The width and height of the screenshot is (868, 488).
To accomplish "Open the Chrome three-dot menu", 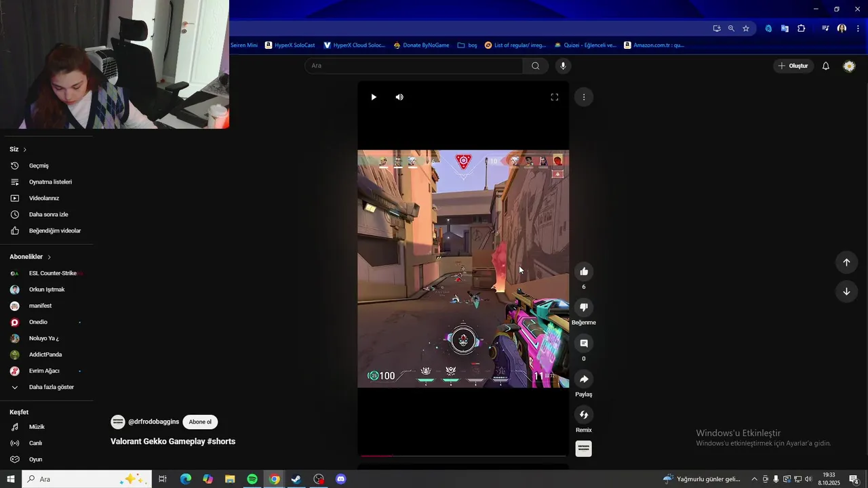I will click(x=858, y=28).
